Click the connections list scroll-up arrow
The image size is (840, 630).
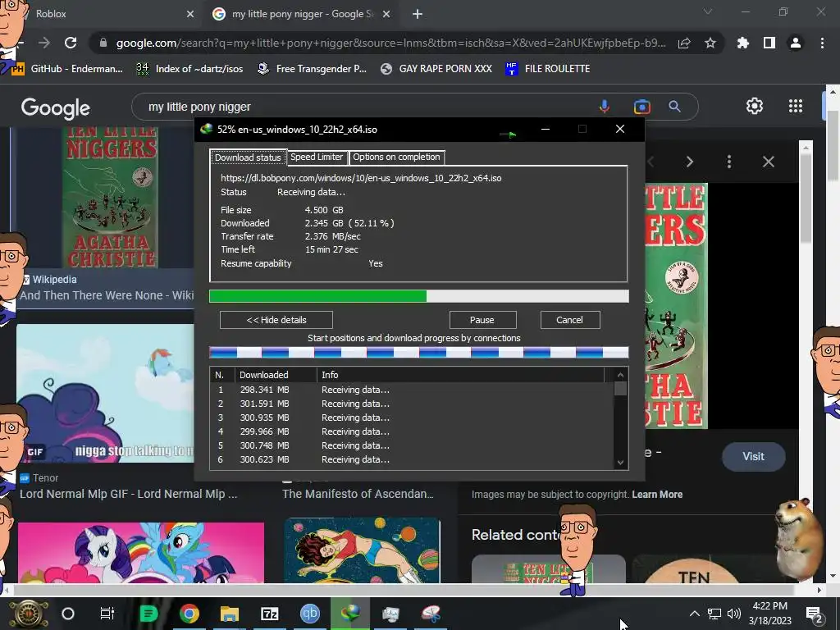pos(620,375)
